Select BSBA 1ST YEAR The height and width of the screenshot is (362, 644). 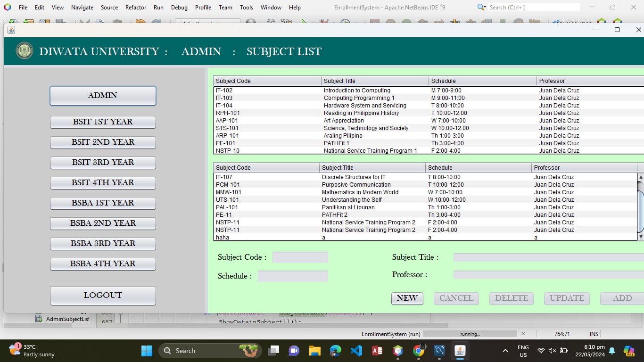103,203
